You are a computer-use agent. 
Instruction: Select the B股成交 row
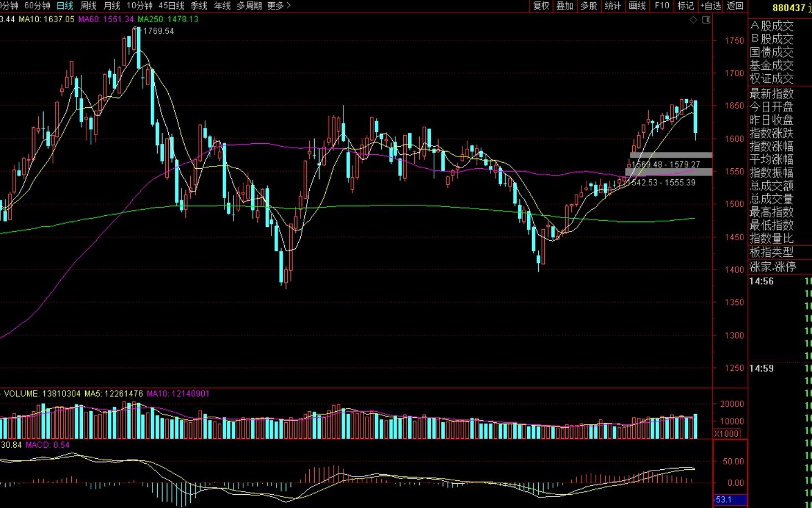(x=772, y=39)
